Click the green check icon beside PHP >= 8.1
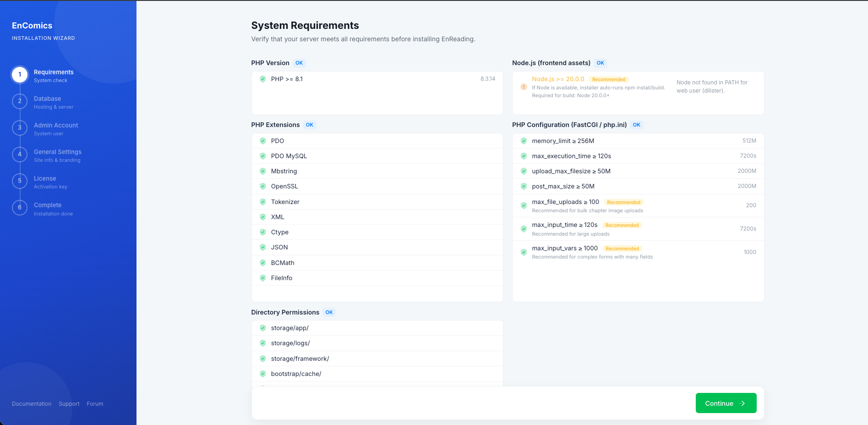The width and height of the screenshot is (868, 425). (x=263, y=79)
